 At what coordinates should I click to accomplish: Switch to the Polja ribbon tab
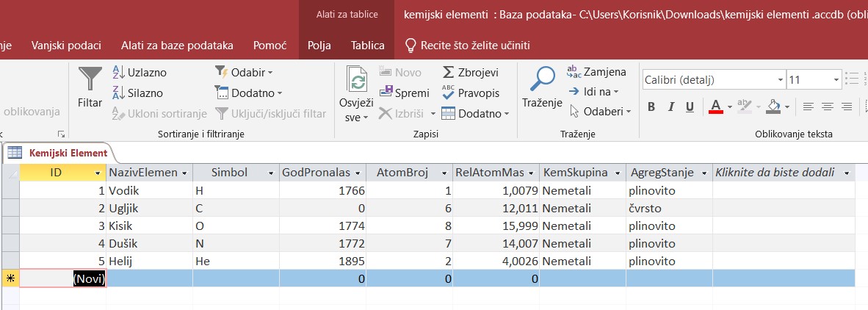[x=319, y=46]
